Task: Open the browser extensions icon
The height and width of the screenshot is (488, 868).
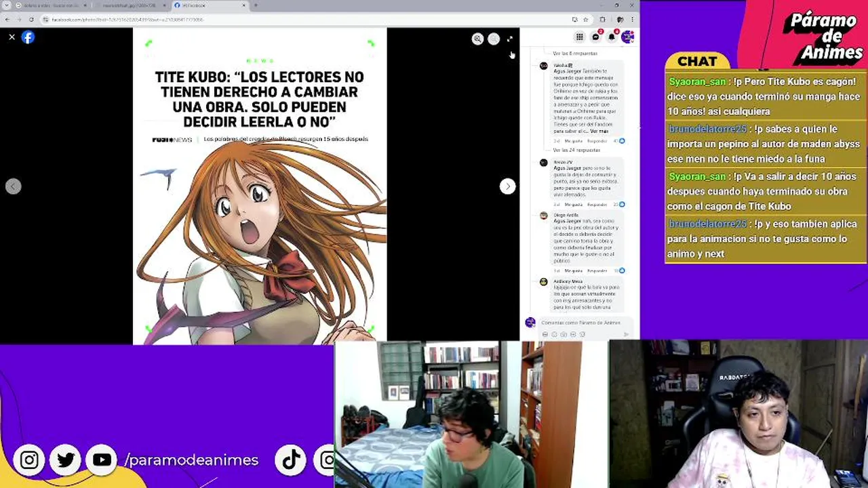Action: [x=602, y=20]
